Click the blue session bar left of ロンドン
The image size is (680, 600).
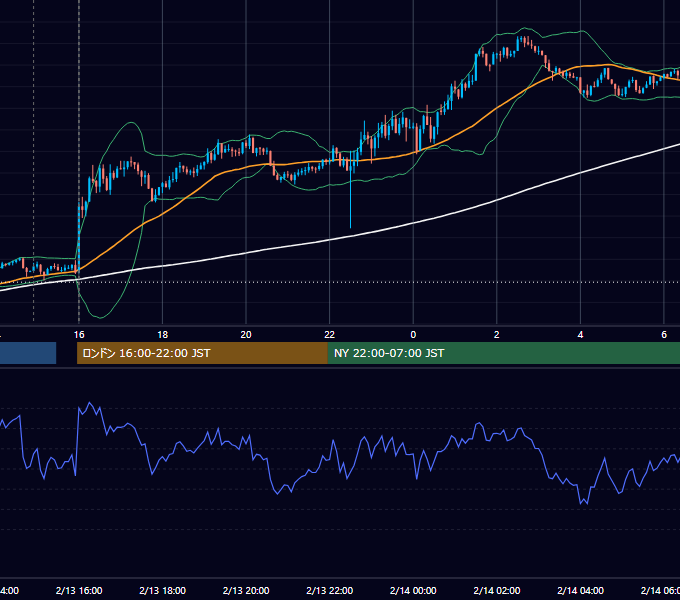[28, 353]
